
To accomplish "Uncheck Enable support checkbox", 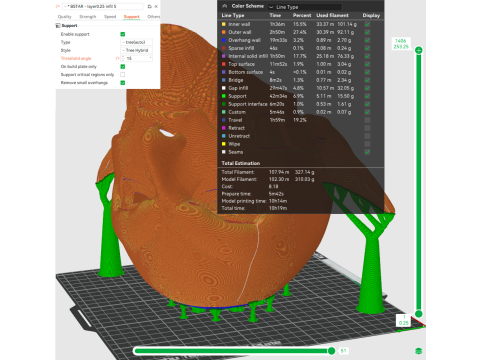I will pyautogui.click(x=123, y=34).
